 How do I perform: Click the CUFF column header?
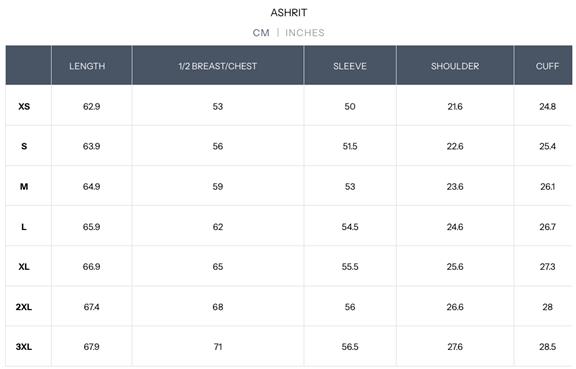click(547, 66)
